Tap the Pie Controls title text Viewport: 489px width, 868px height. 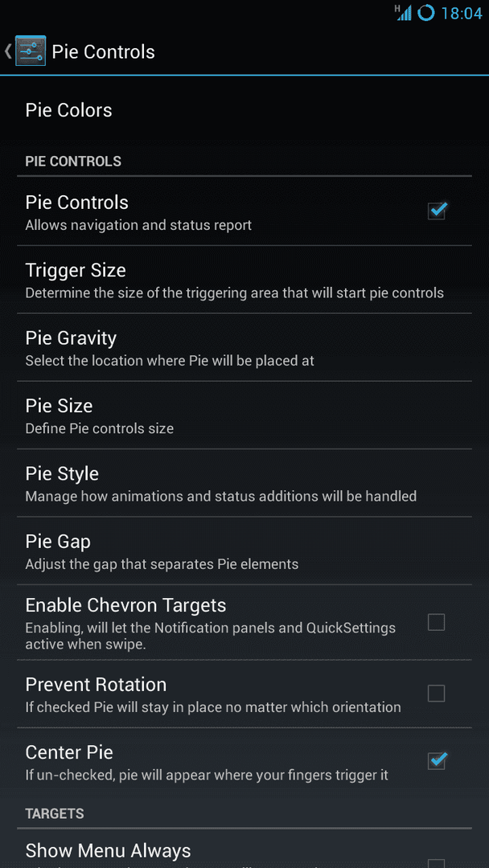pyautogui.click(x=103, y=51)
